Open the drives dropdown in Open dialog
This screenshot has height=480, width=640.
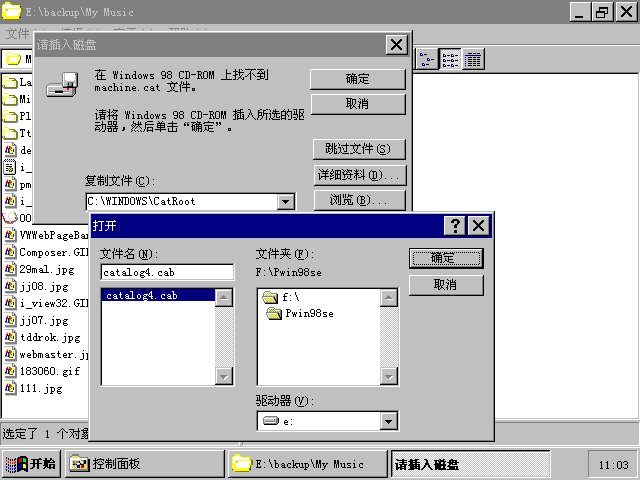tap(389, 421)
